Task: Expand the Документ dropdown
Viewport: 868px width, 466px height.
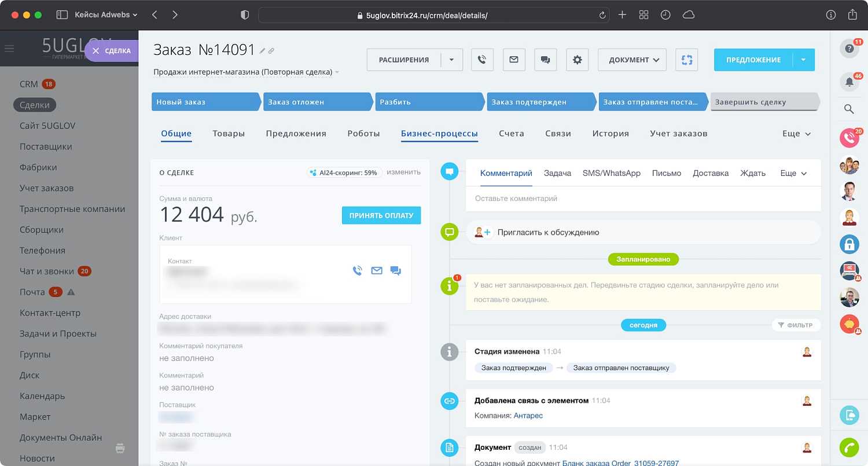Action: coord(632,59)
